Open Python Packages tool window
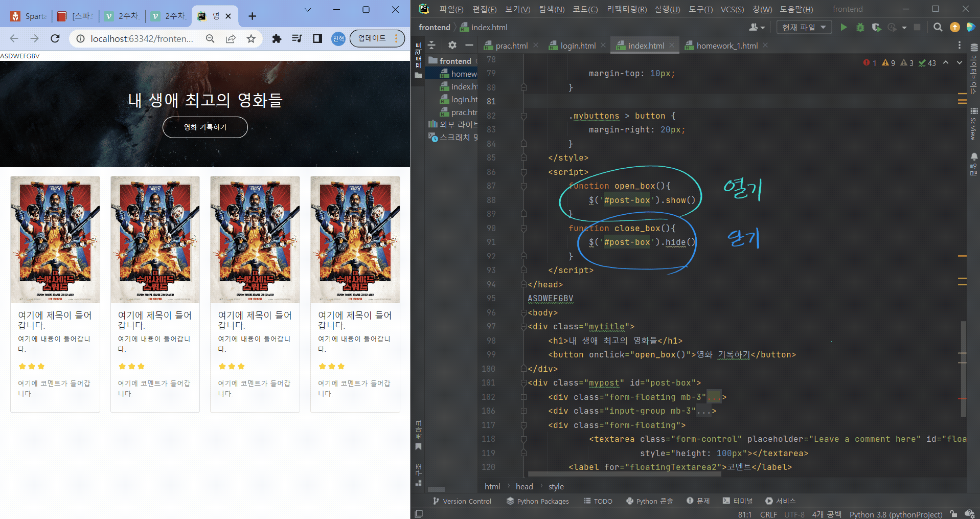This screenshot has height=519, width=980. 537,501
